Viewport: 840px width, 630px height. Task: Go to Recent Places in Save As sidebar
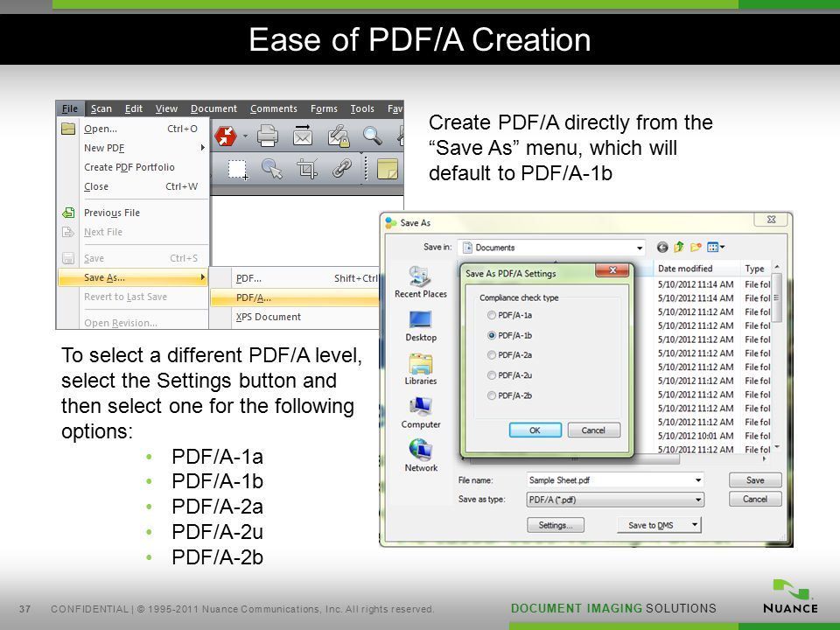click(x=421, y=283)
